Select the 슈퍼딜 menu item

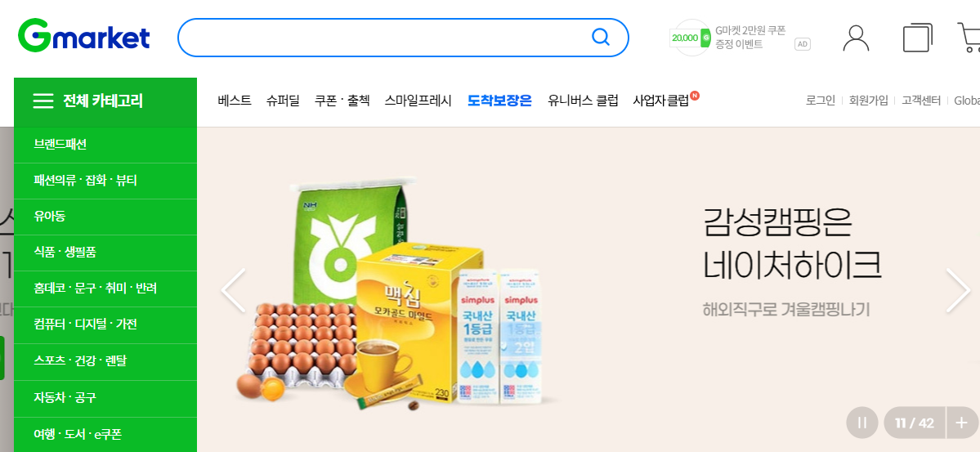[x=283, y=101]
